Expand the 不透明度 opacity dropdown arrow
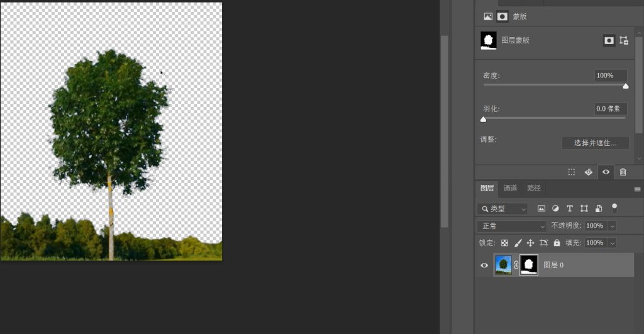This screenshot has height=334, width=644. pyautogui.click(x=612, y=226)
